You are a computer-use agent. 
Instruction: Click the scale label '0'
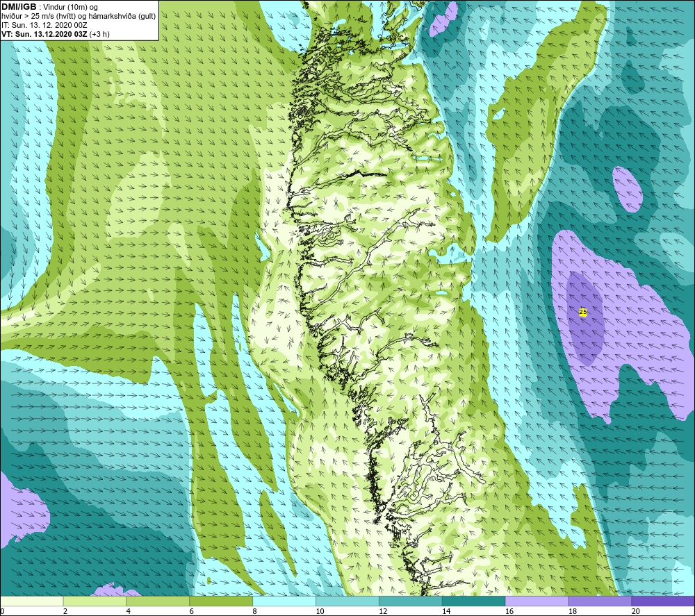click(x=2, y=611)
